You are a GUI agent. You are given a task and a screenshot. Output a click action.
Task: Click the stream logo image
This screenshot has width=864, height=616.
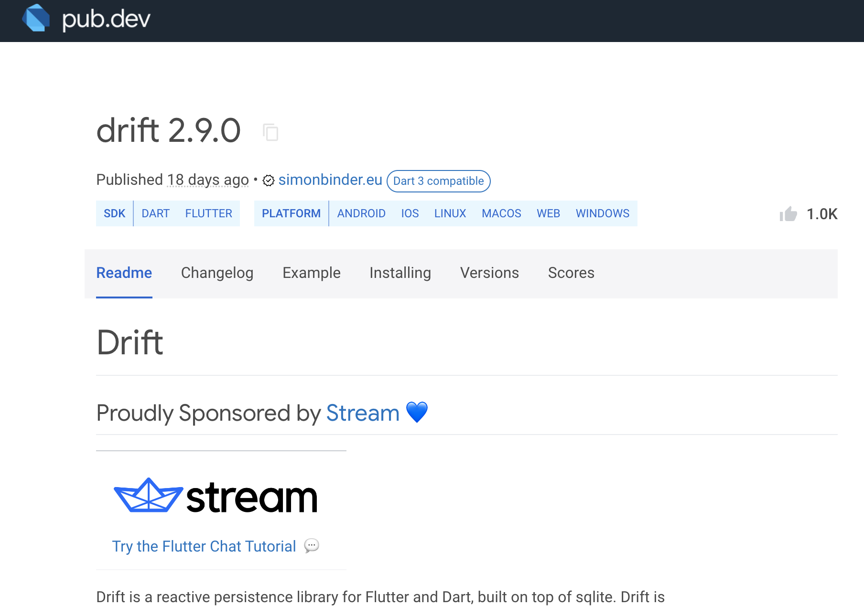[216, 496]
